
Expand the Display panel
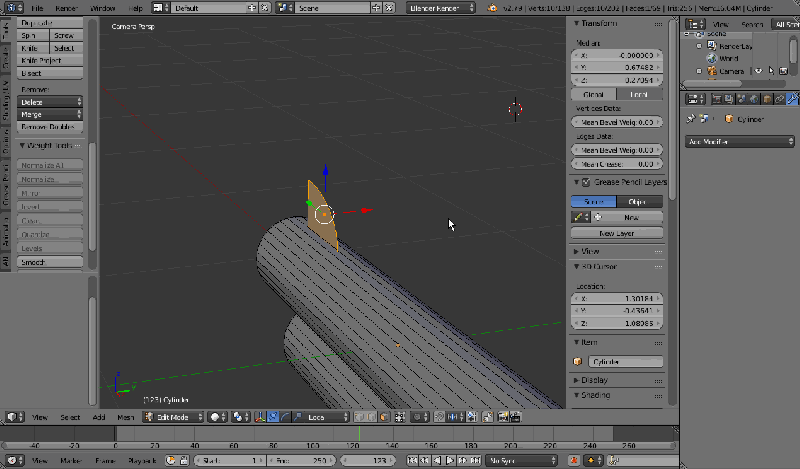click(x=577, y=380)
